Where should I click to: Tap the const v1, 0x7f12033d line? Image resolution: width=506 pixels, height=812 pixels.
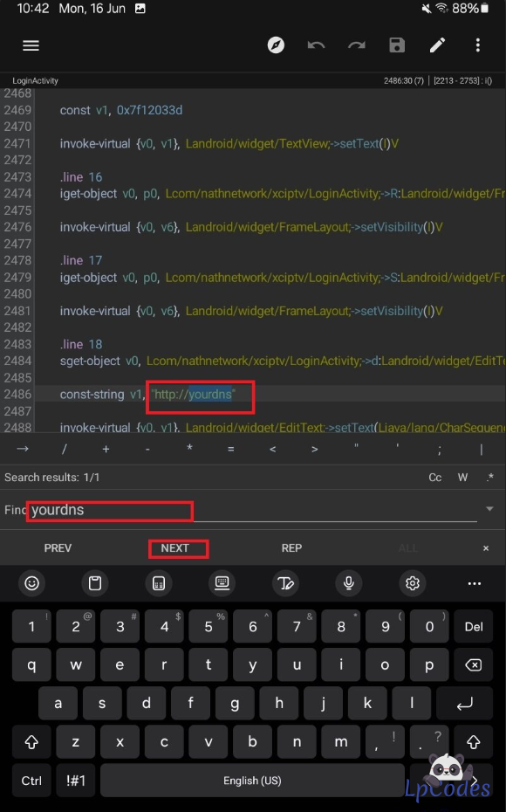[x=121, y=110]
